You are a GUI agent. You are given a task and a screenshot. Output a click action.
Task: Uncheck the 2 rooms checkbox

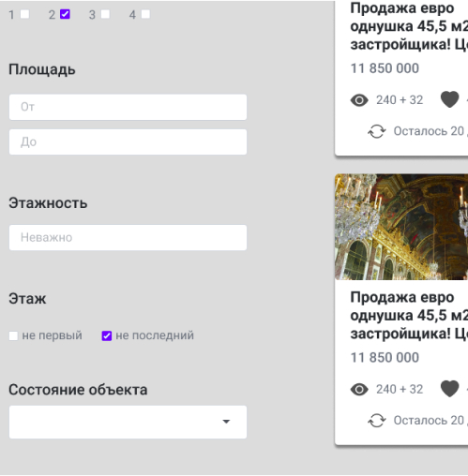tap(65, 14)
